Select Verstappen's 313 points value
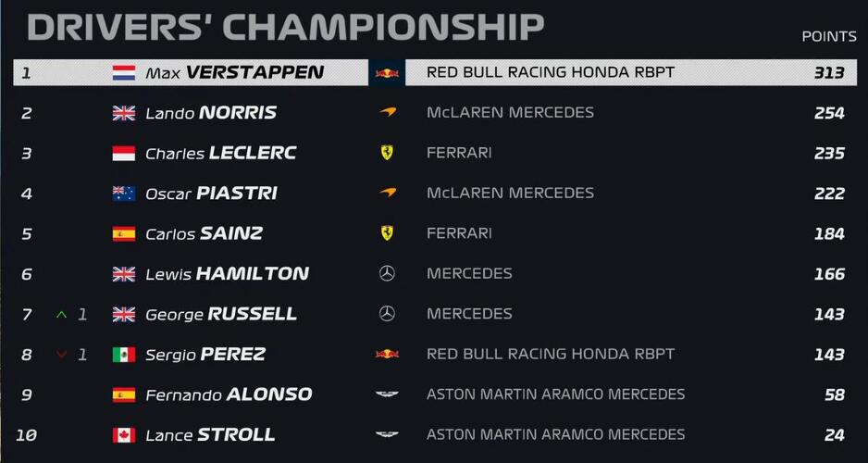The width and height of the screenshot is (868, 463). (x=829, y=72)
